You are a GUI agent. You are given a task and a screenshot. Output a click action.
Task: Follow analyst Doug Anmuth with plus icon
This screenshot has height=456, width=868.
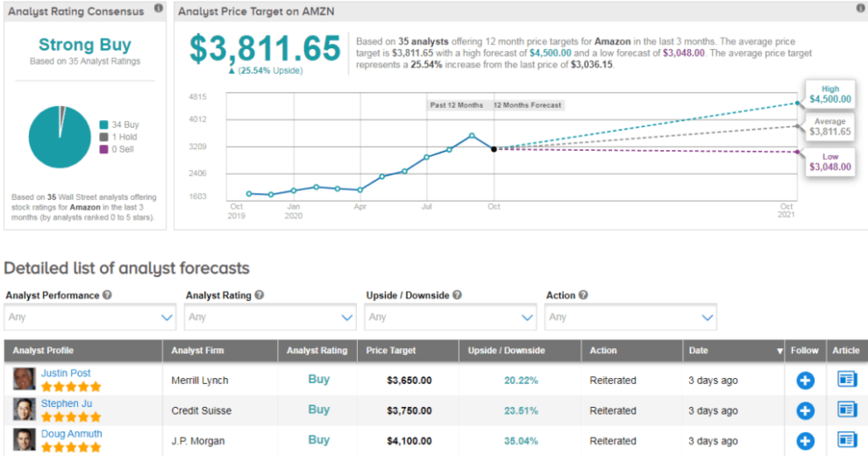click(x=805, y=441)
